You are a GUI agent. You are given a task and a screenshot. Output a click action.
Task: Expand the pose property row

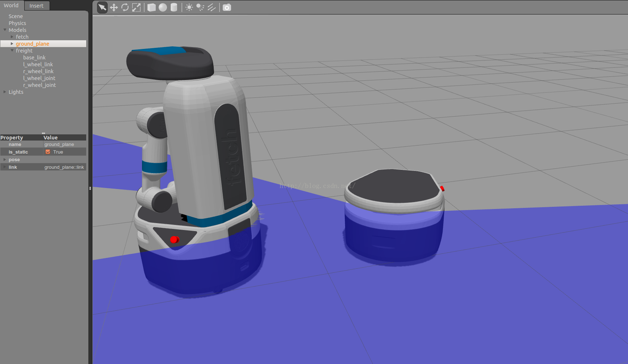[x=5, y=159]
